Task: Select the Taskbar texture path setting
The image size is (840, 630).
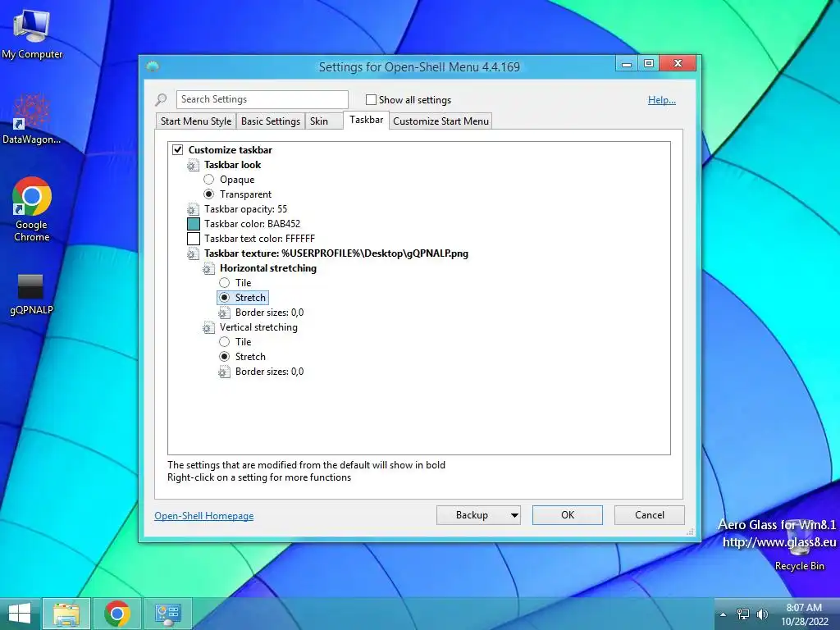Action: click(x=336, y=254)
